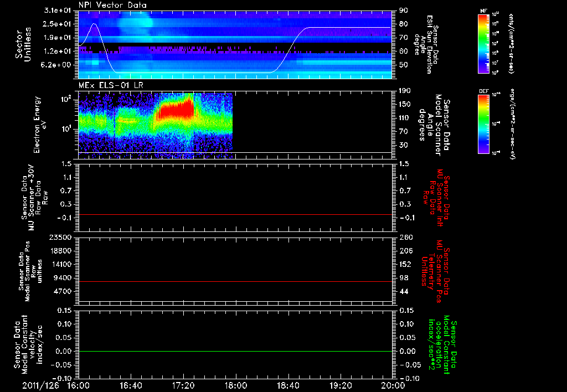Click the 3.1e+01 sector tick label
567x392 pixels.
58,11
